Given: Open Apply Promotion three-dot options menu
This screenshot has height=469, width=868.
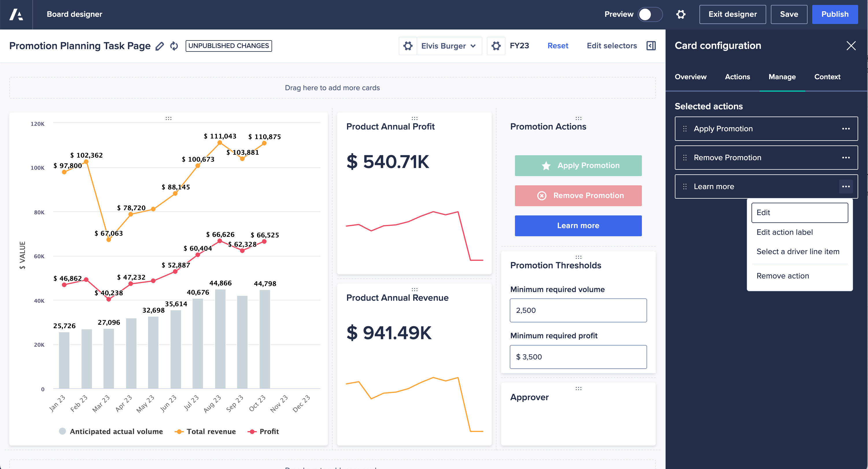Looking at the screenshot, I should click(846, 129).
